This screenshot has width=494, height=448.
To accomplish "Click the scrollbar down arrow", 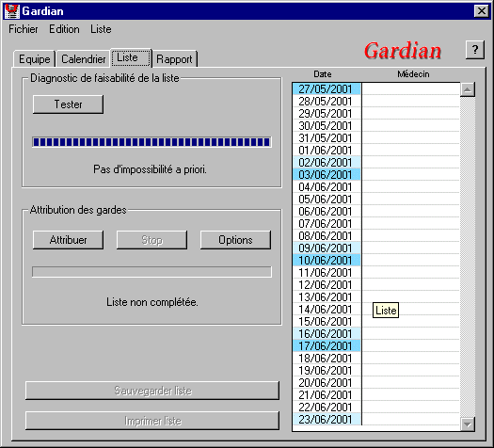I will (x=468, y=424).
